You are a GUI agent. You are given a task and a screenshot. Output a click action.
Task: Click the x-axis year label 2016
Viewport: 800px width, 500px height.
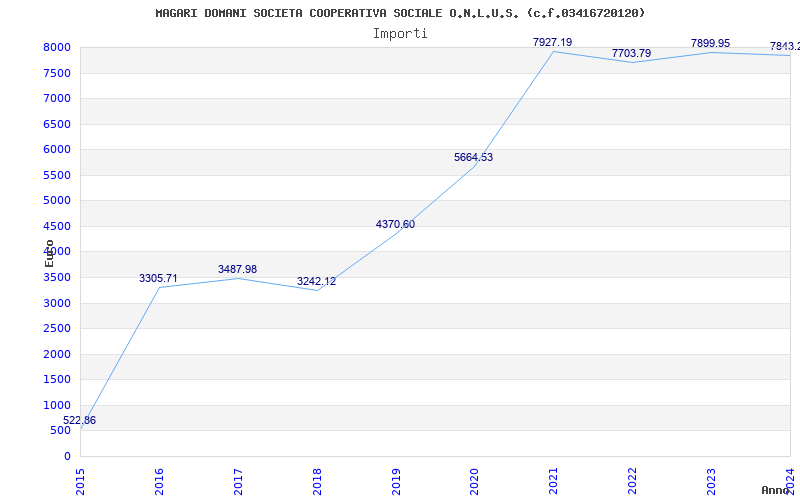tap(159, 482)
